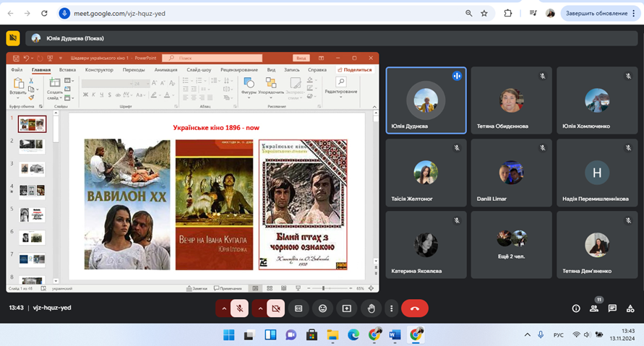
Task: Click Поделиться button in PowerPoint
Action: (354, 70)
